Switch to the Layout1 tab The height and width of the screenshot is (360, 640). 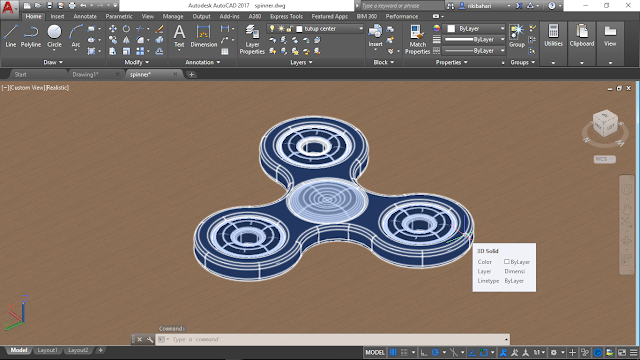point(47,350)
